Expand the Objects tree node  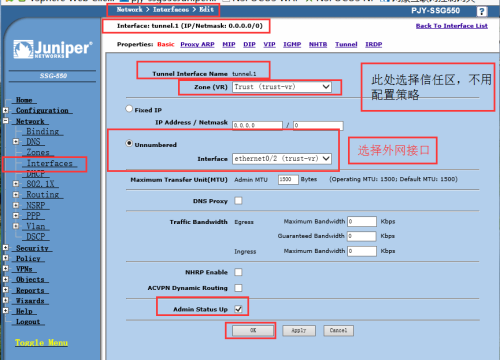point(6,279)
